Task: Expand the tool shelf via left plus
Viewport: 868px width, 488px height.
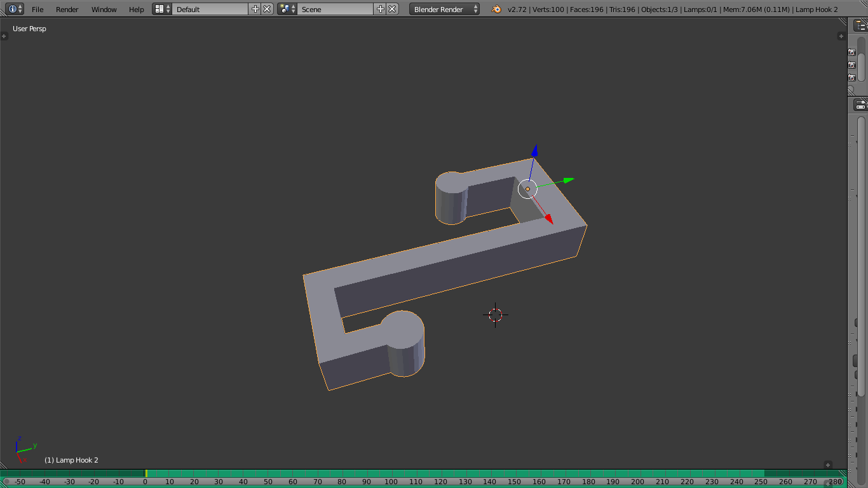Action: point(4,36)
